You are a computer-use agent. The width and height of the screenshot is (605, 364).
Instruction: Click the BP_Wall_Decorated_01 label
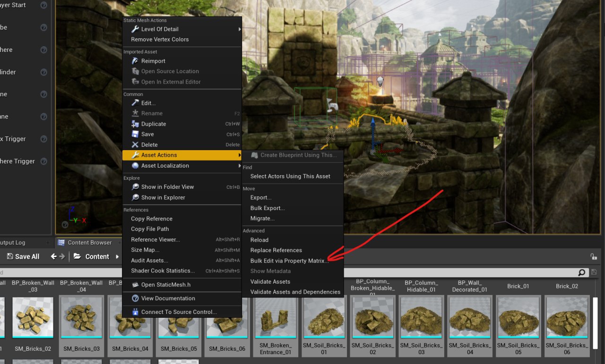point(470,286)
